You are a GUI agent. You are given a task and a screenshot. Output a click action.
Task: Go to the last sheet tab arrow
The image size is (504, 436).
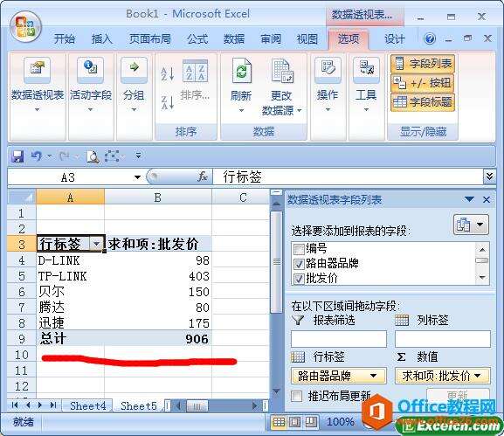pyautogui.click(x=53, y=405)
